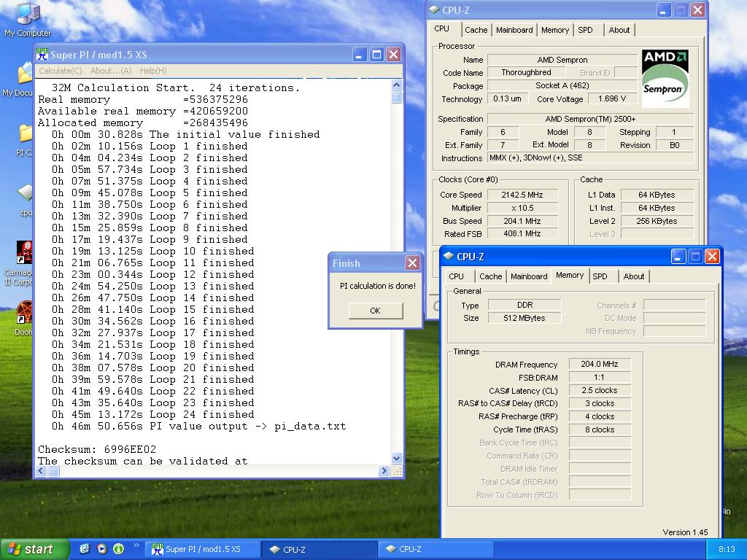This screenshot has width=747, height=560.
Task: Select Memory tab in upper CPU-Z window
Action: [x=555, y=30]
